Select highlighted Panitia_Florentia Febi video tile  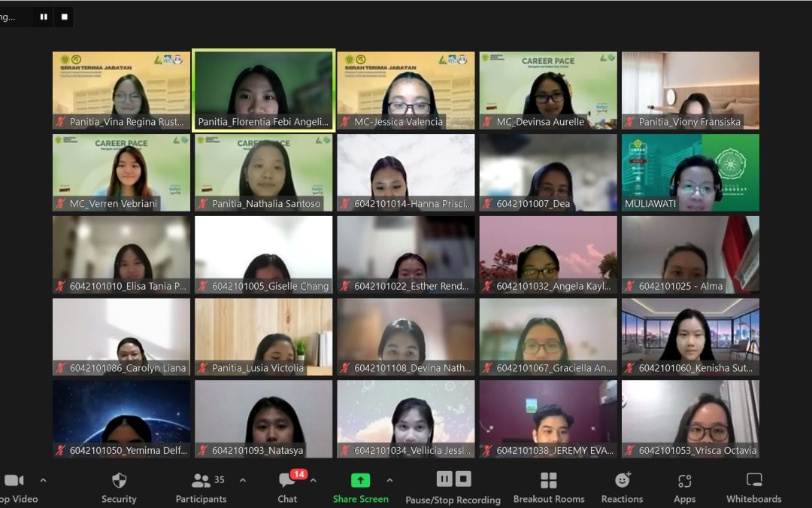[x=263, y=90]
